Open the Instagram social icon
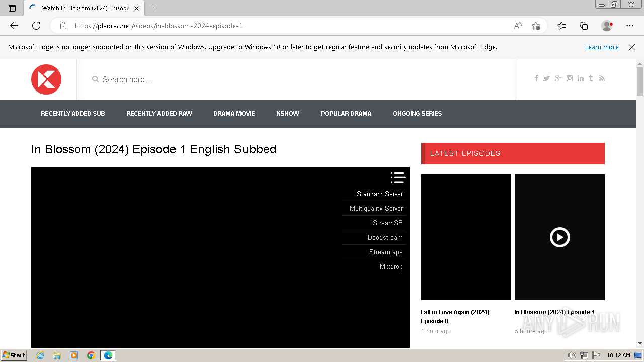 pyautogui.click(x=570, y=78)
